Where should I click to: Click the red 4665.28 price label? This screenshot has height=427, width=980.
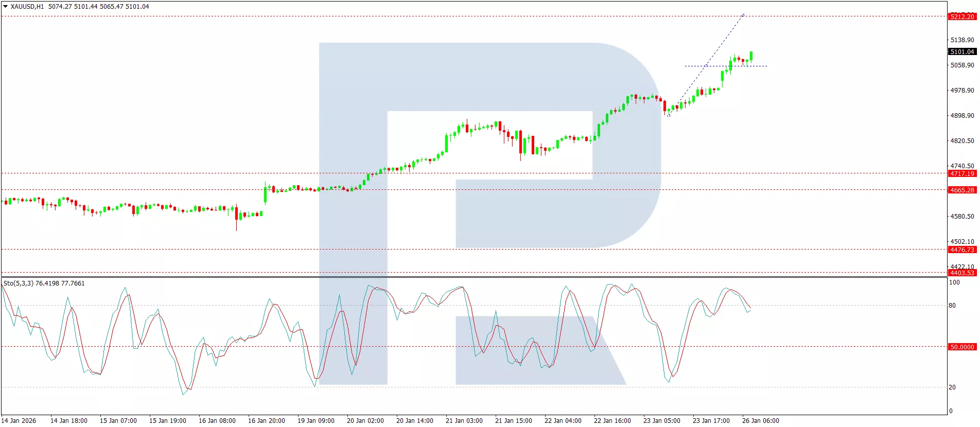click(961, 190)
